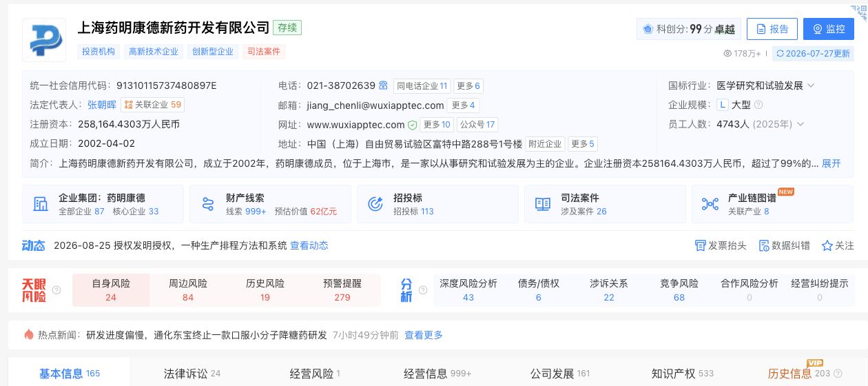Select the 自身风险 24 tab
Viewport: 868px width, 386px height.
111,290
